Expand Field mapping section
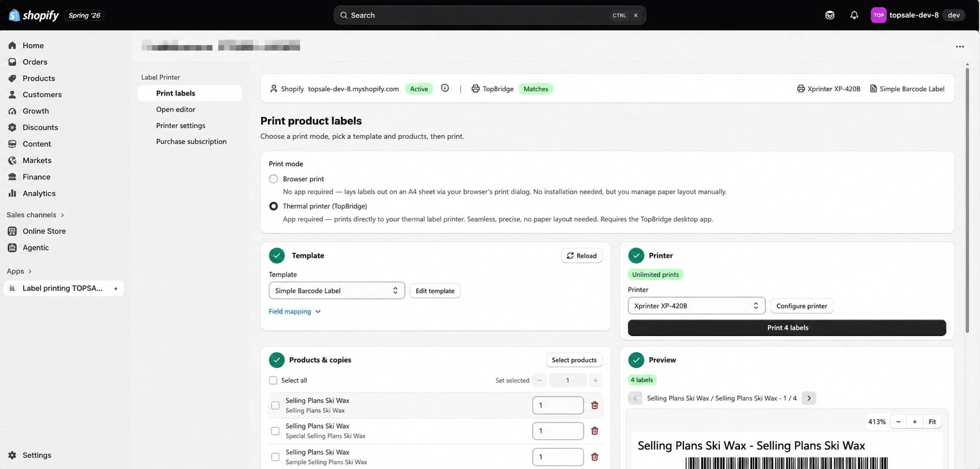The width and height of the screenshot is (980, 469). pos(295,311)
